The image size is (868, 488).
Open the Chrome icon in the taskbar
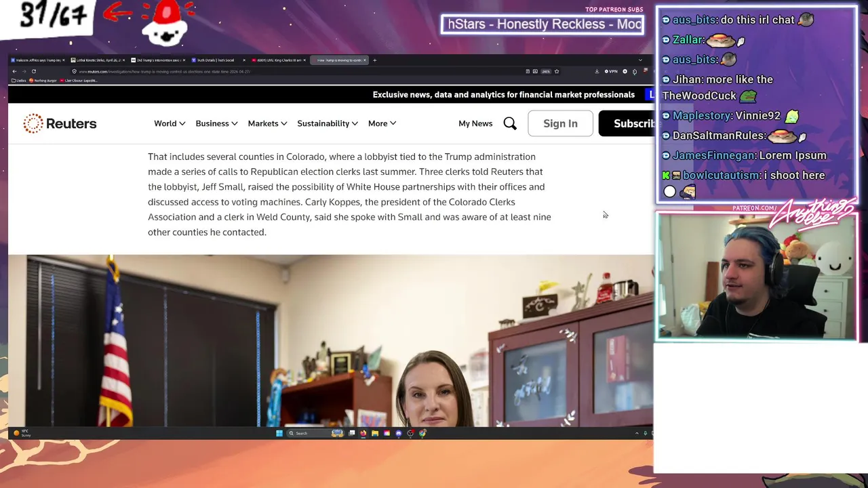coord(422,433)
